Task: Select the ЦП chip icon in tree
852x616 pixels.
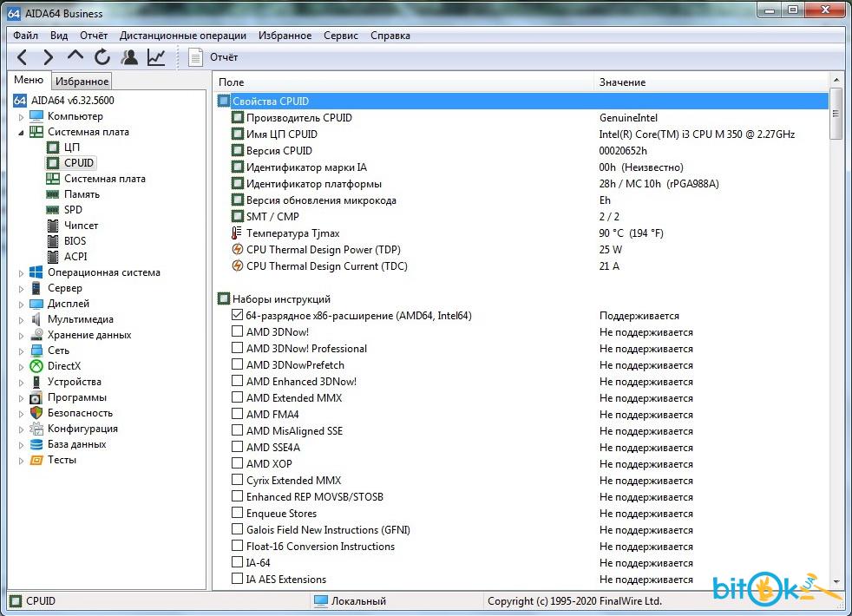Action: (x=53, y=147)
